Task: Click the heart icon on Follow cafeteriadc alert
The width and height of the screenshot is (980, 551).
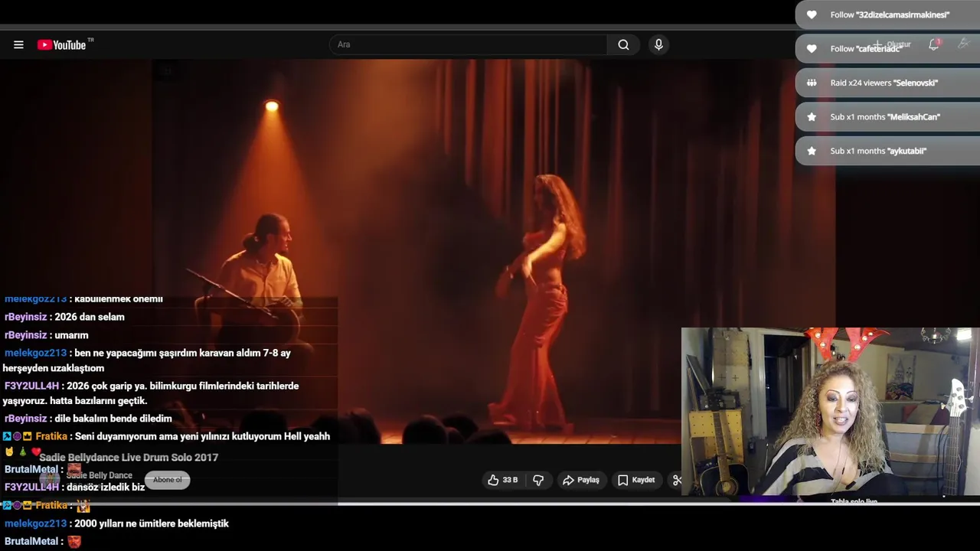Action: click(812, 48)
